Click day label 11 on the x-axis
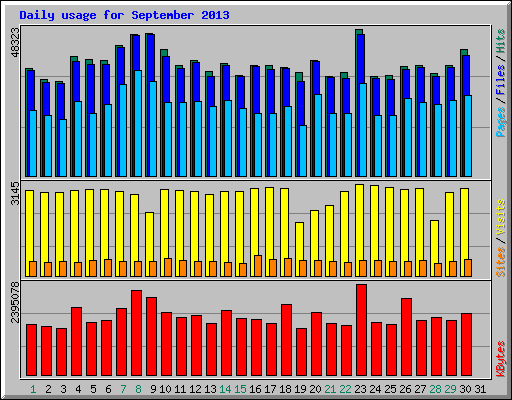The height and width of the screenshot is (400, 512). 180,389
